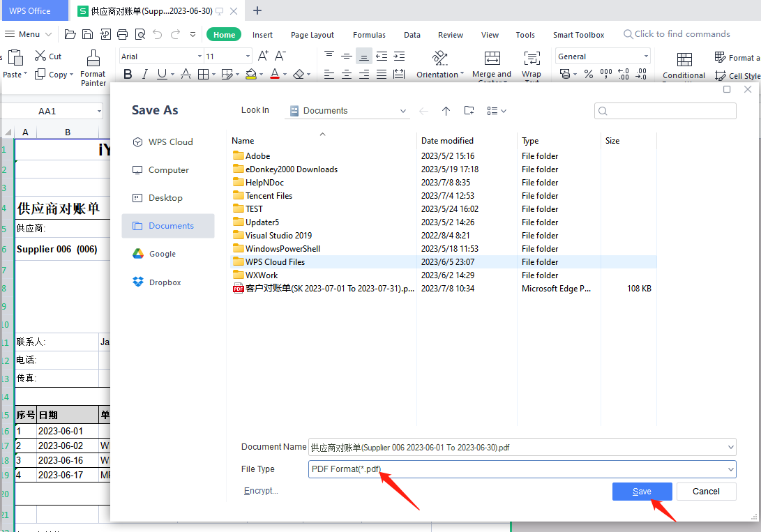
Task: Toggle Bold formatting
Action: click(128, 75)
